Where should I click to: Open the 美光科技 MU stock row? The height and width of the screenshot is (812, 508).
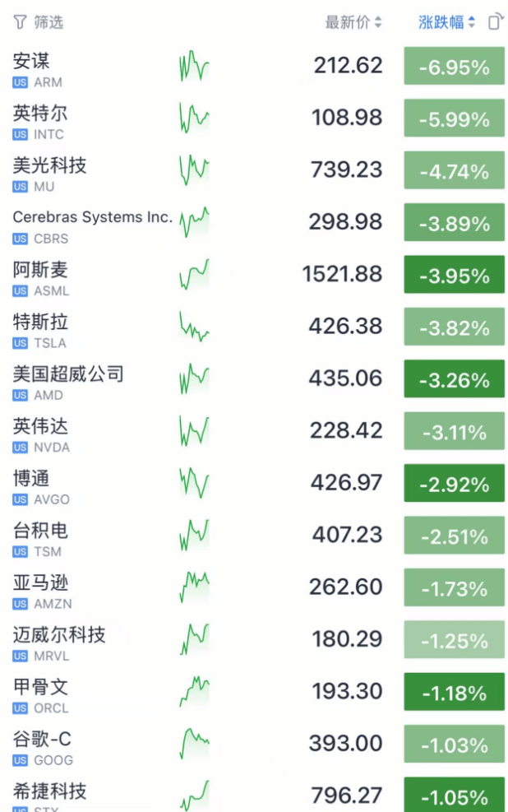pyautogui.click(x=254, y=173)
